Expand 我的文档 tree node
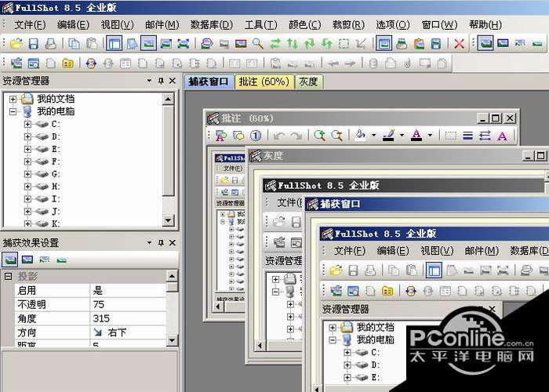Screen dimensions: 549x392 pos(13,99)
